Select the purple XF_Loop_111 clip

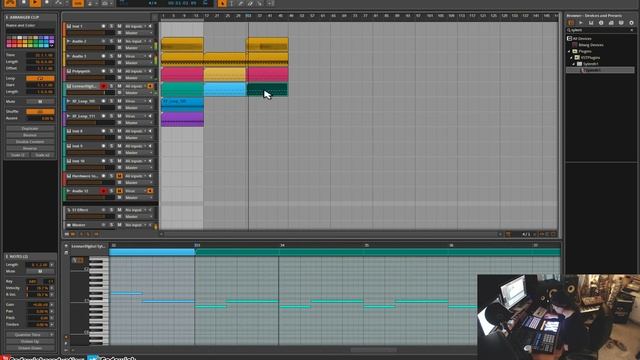tap(182, 119)
